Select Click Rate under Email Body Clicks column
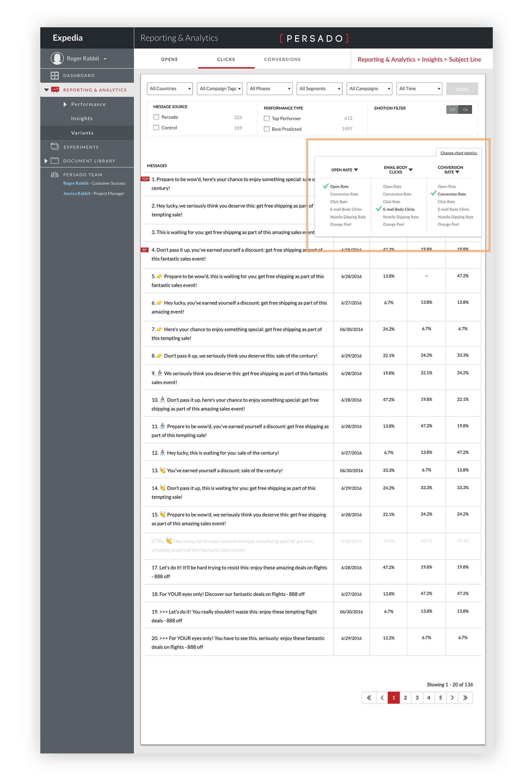The image size is (532, 781). [392, 202]
